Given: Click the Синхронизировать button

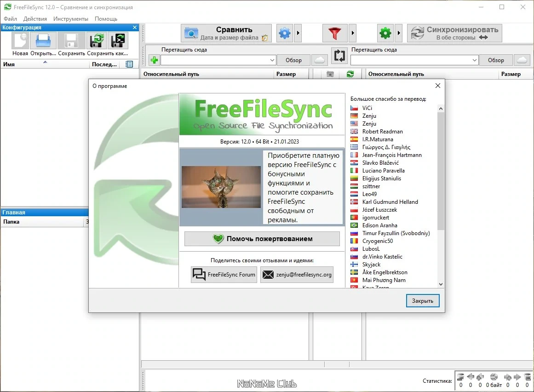Looking at the screenshot, I should pyautogui.click(x=454, y=33).
